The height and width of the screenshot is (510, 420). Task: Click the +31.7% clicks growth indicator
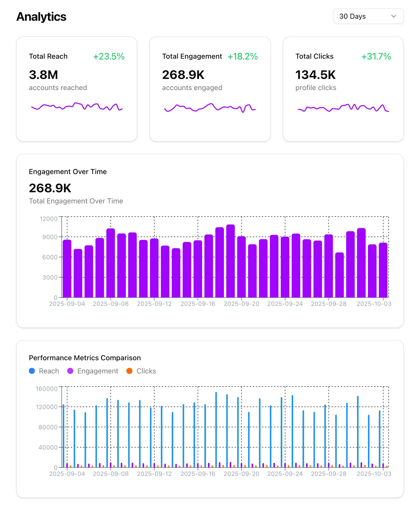click(x=376, y=56)
